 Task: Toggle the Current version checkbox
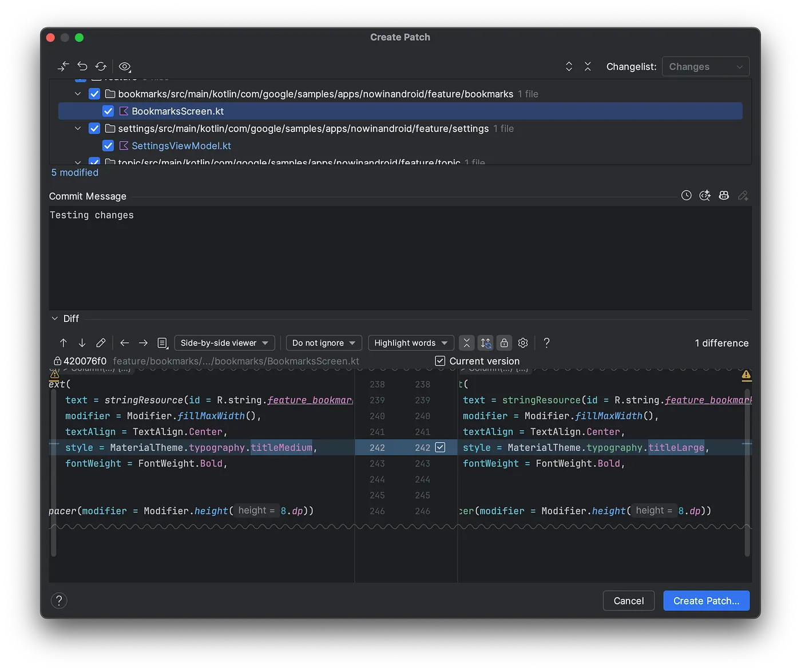[x=440, y=361]
